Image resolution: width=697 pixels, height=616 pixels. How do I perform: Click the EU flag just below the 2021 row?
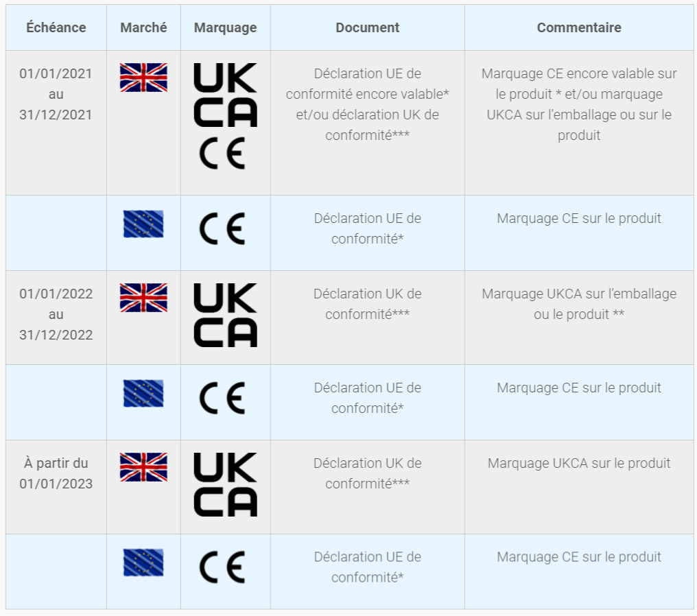pos(143,224)
